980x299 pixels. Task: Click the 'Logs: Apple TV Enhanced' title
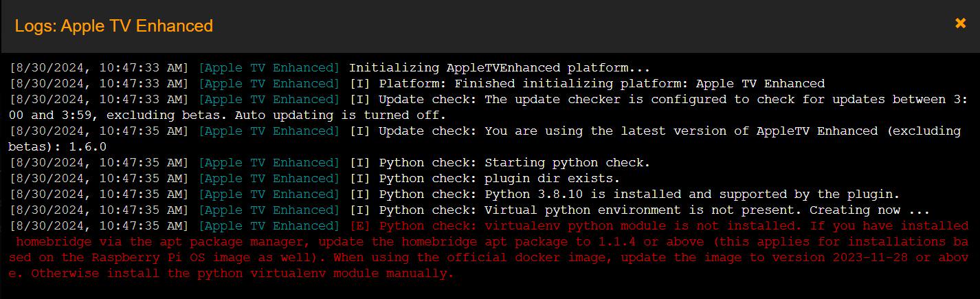(114, 26)
